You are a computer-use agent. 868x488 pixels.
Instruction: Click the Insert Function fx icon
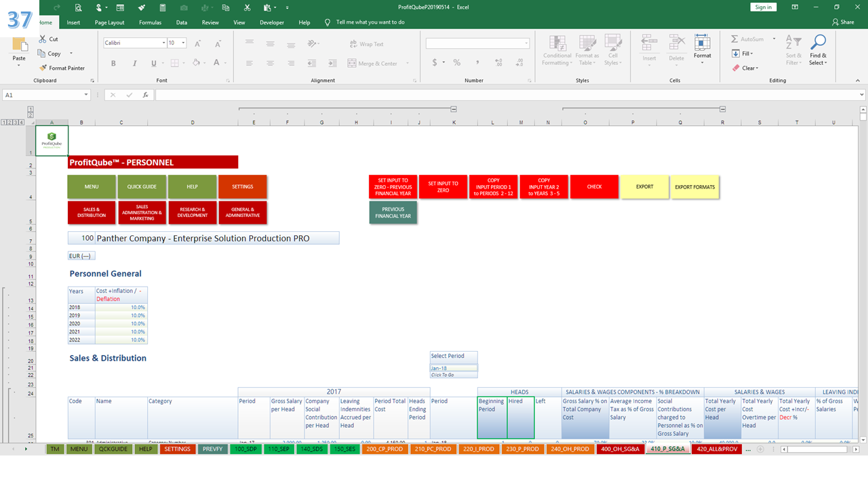pyautogui.click(x=145, y=95)
